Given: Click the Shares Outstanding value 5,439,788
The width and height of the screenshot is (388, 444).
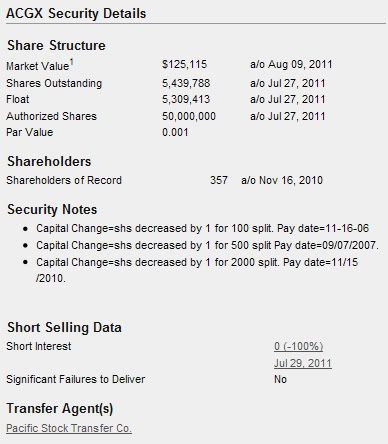Looking at the screenshot, I should 186,83.
